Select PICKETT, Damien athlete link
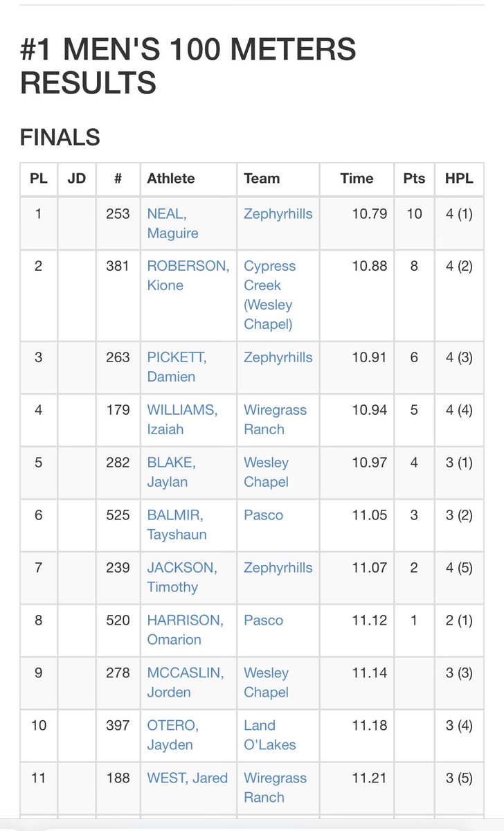504x831 pixels. (x=177, y=367)
